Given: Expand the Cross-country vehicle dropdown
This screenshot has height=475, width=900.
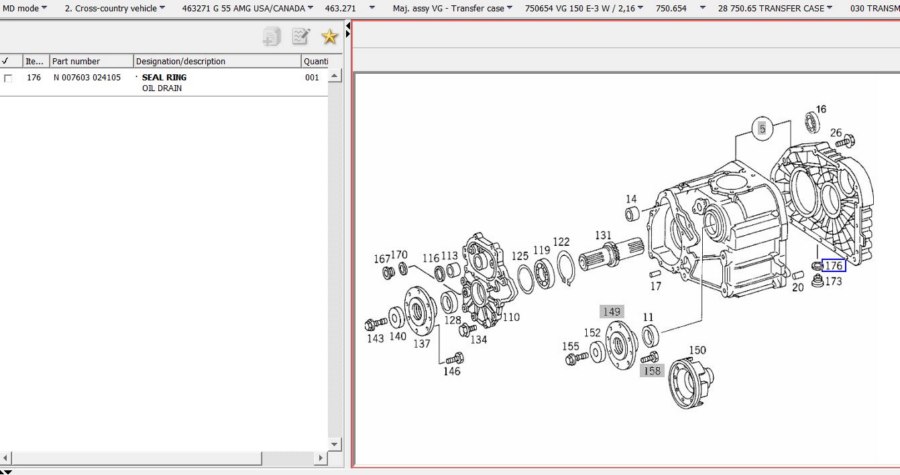Looking at the screenshot, I should pyautogui.click(x=116, y=7).
